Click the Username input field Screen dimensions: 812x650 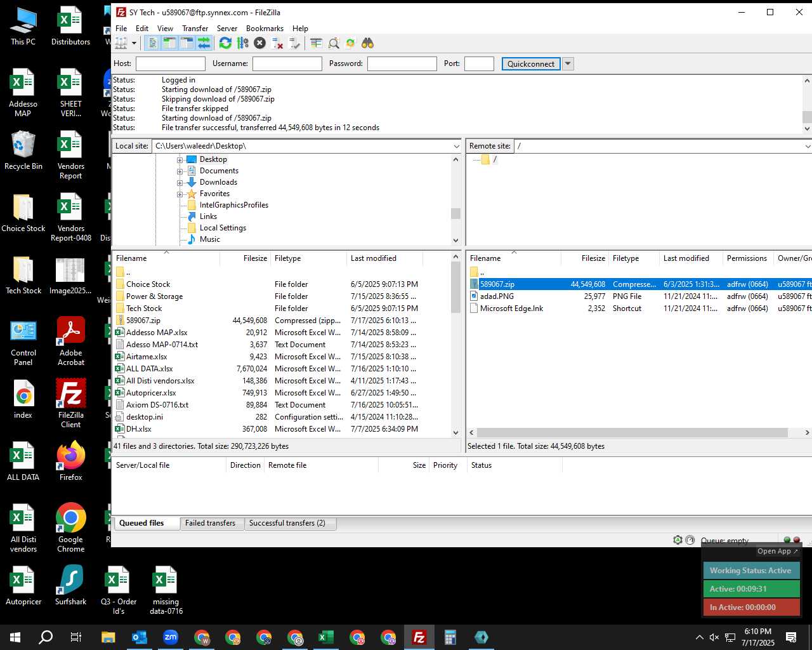(287, 63)
